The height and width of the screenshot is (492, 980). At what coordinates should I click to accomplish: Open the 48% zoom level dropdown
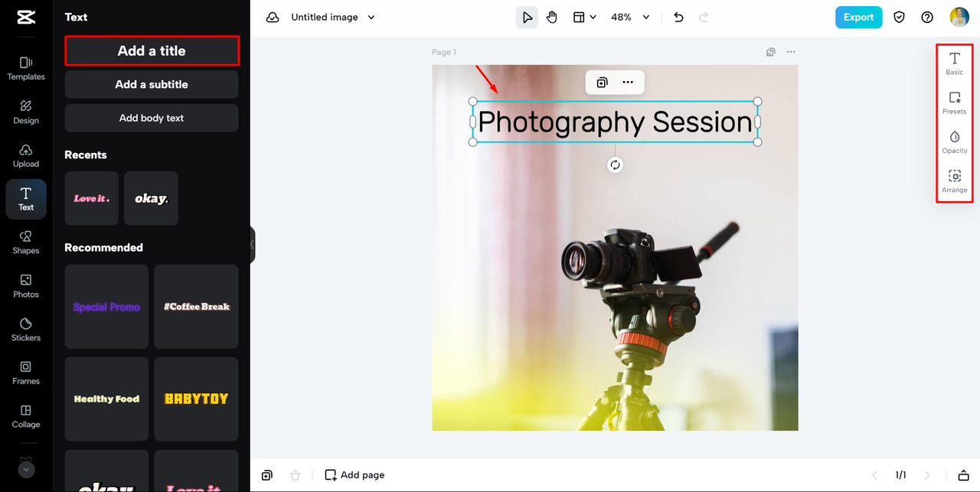pyautogui.click(x=630, y=17)
